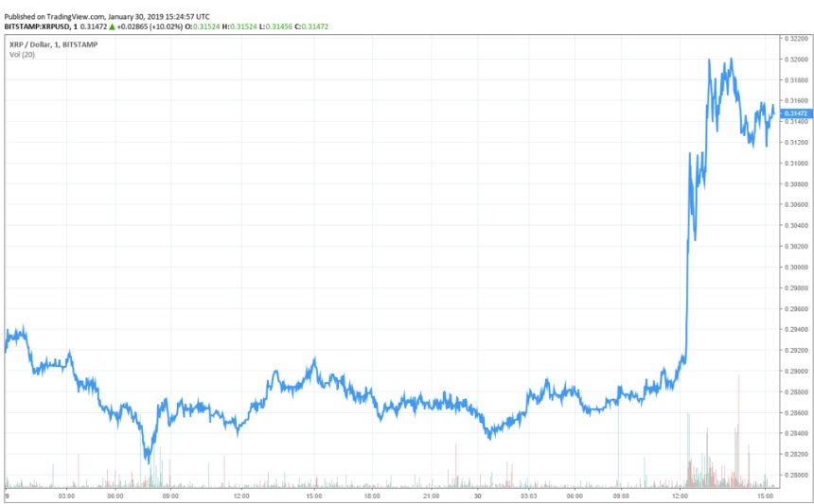Click the date marker 9 on time axis
This screenshot has width=814, height=504.
(x=8, y=495)
